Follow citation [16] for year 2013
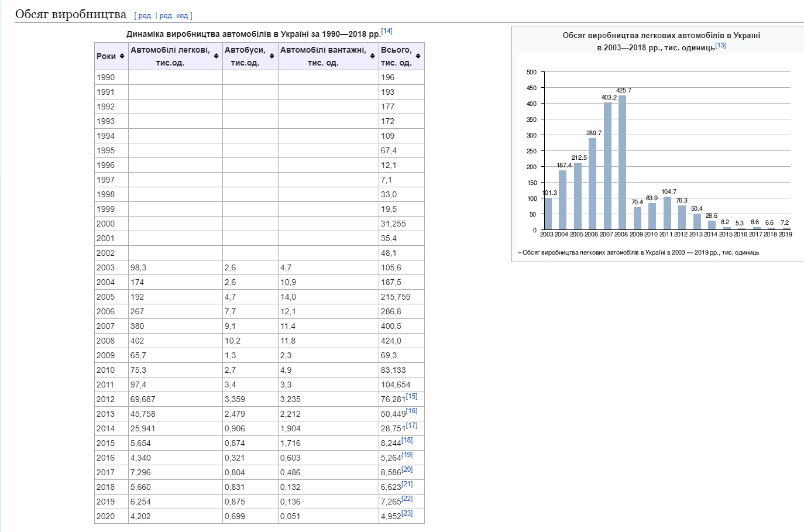804x532 pixels. (411, 411)
